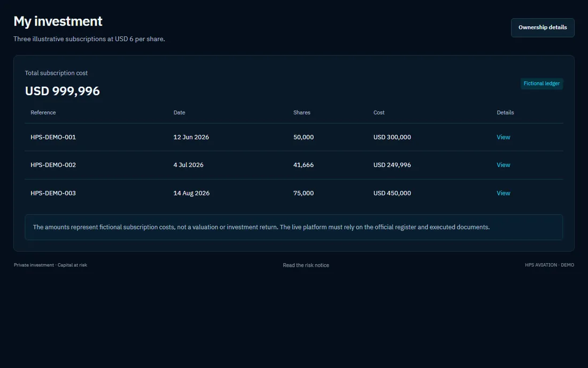Click the date 12 Jun 2026
Viewport: 588px width, 368px height.
click(191, 137)
